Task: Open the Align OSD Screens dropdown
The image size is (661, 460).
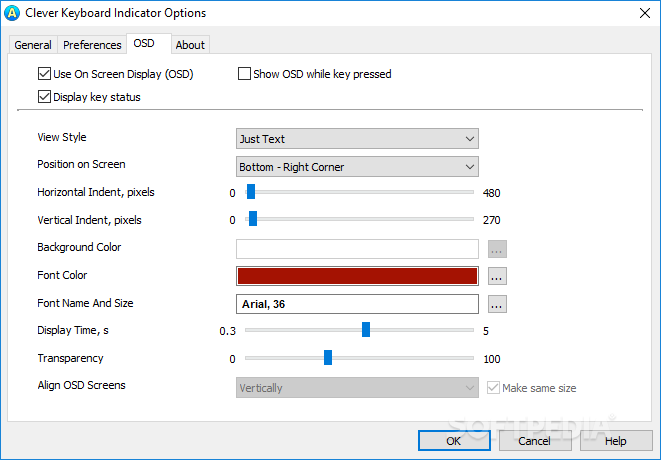Action: click(x=357, y=387)
